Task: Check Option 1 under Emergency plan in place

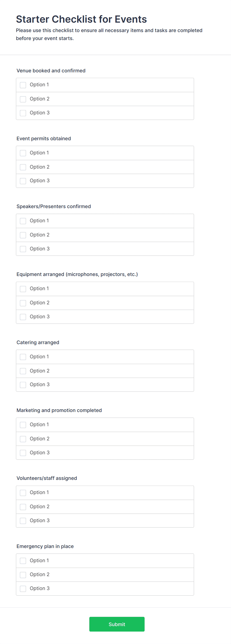Action: click(x=23, y=561)
